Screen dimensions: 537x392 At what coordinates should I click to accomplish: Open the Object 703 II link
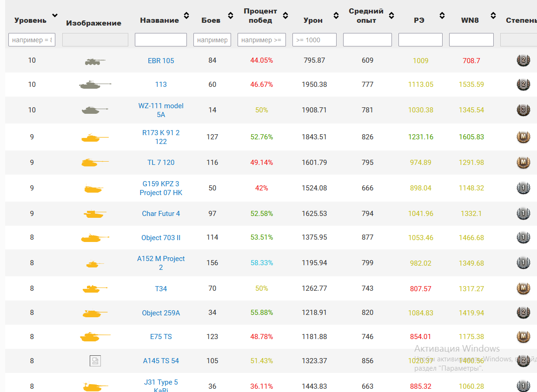click(161, 238)
